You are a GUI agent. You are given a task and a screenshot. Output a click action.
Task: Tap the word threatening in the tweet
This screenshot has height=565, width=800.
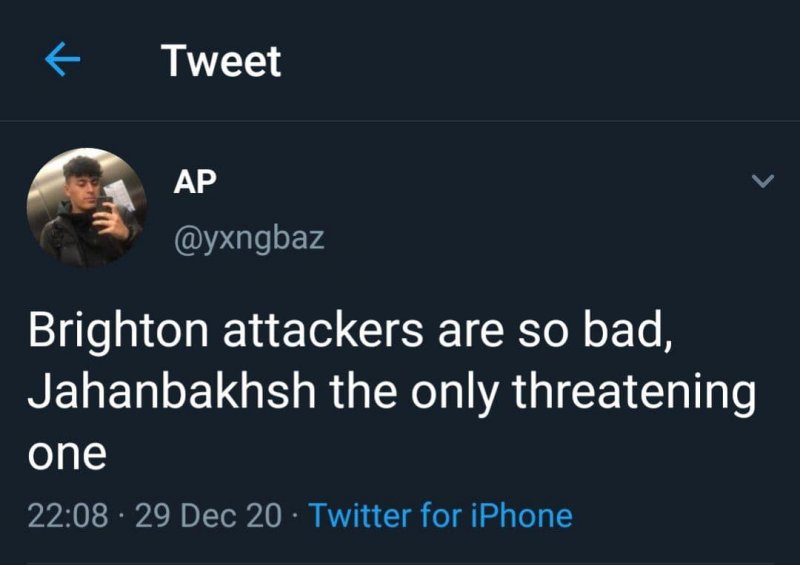coord(633,392)
